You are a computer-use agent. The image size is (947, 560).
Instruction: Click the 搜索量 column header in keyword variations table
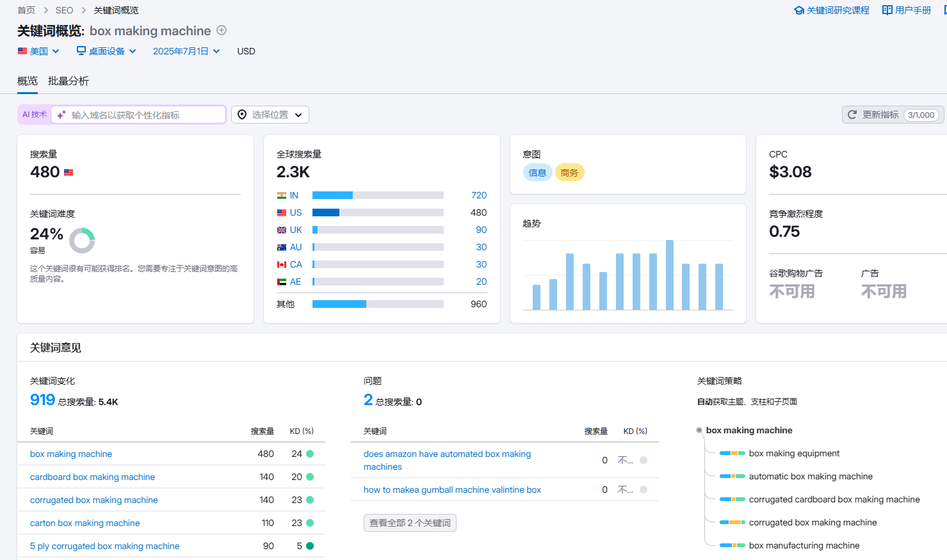point(263,431)
